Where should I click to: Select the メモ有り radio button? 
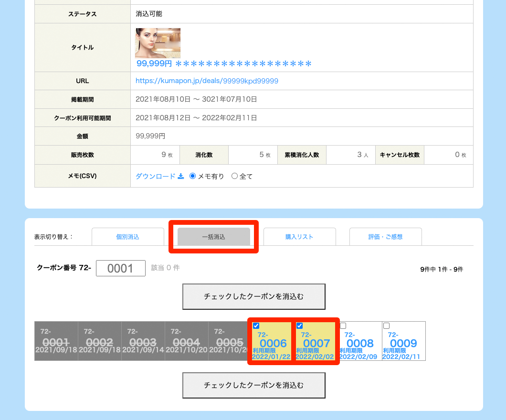point(193,176)
